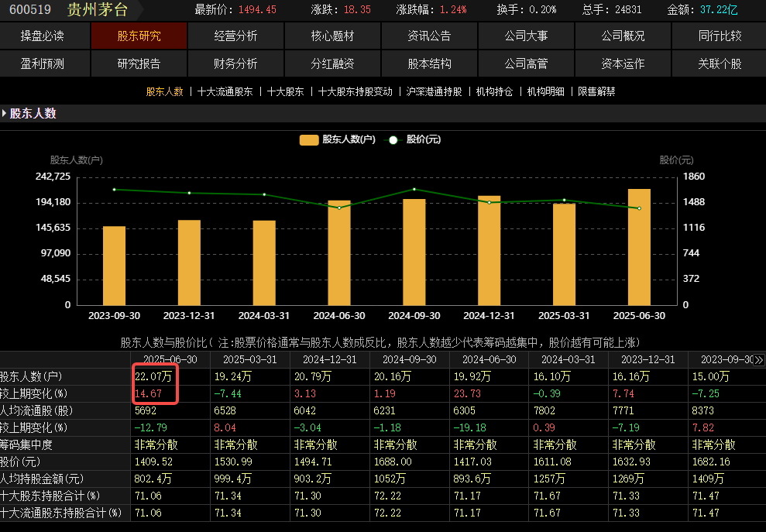Click the table's scroll-right double arrow
The height and width of the screenshot is (532, 766).
coord(758,360)
